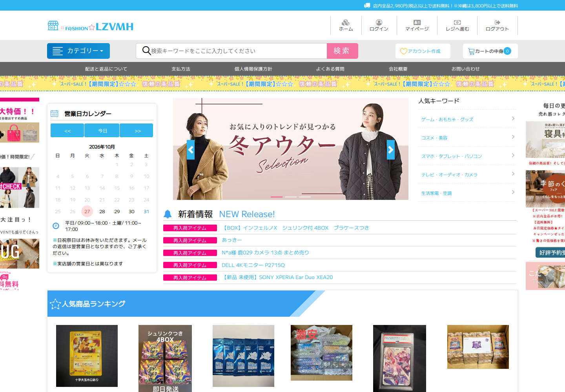The image size is (565, 392).
Task: Open the 【BOX】インフェルノX シュリンク付 link
Action: click(295, 228)
